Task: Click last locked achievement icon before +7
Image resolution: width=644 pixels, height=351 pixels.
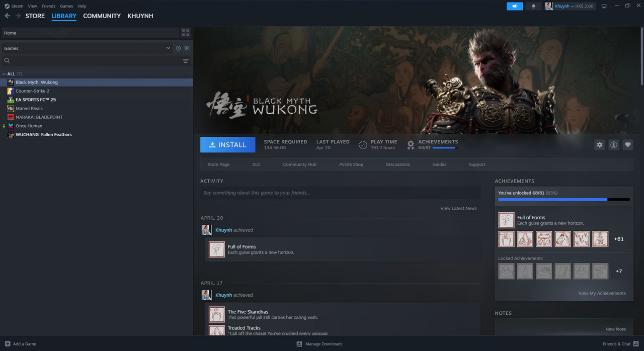Action: click(x=600, y=271)
